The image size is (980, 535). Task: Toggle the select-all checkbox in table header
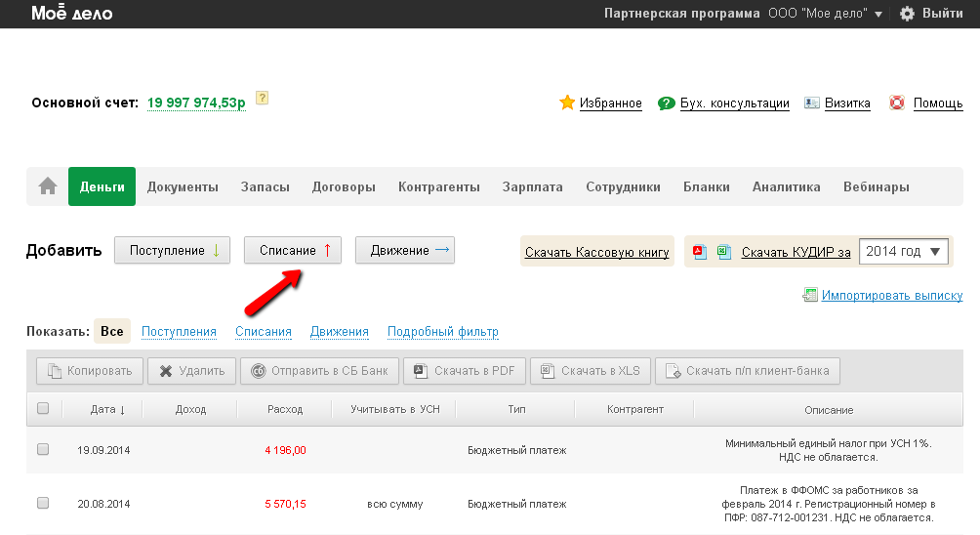(43, 408)
